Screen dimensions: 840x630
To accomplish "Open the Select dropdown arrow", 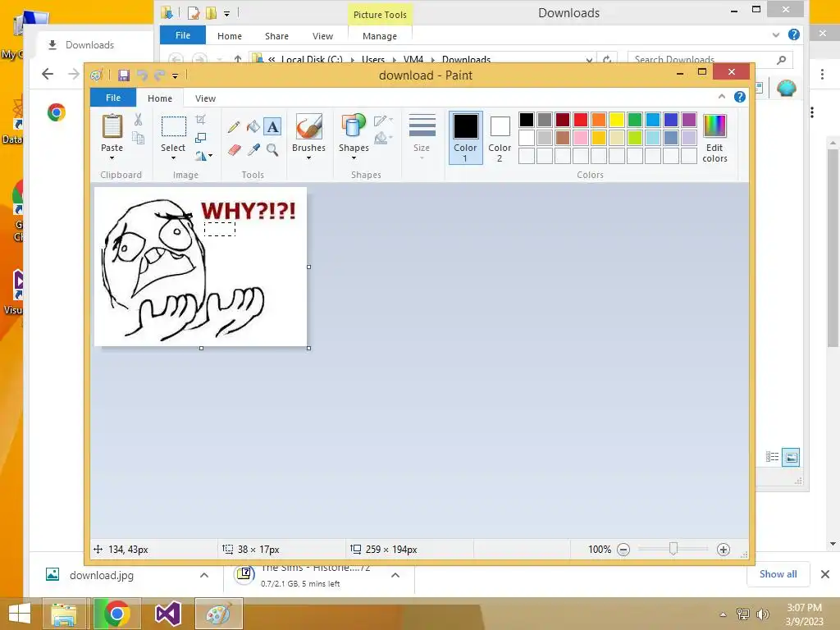I will pyautogui.click(x=173, y=158).
